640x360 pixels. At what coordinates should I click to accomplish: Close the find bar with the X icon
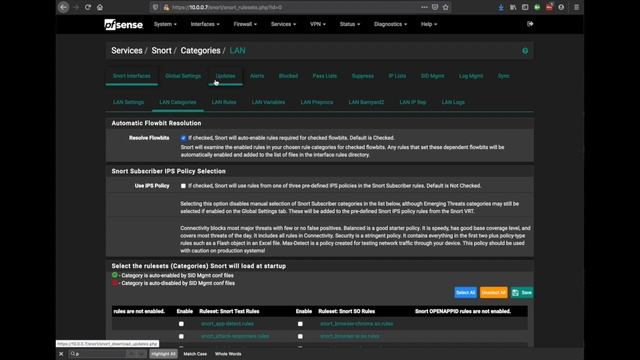pyautogui.click(x=61, y=354)
